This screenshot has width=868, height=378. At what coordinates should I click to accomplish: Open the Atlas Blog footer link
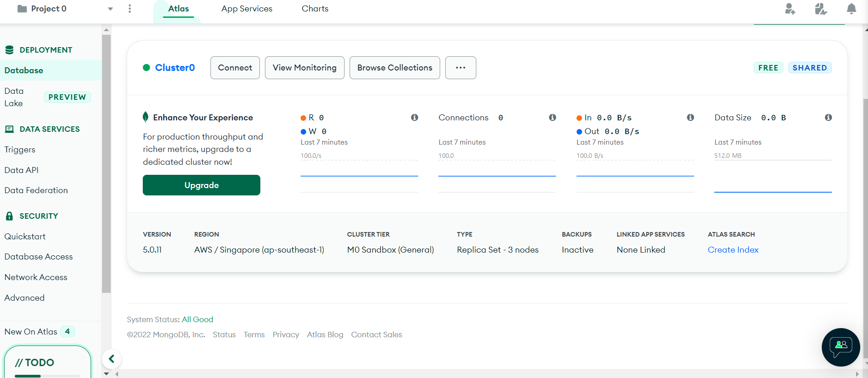tap(325, 335)
